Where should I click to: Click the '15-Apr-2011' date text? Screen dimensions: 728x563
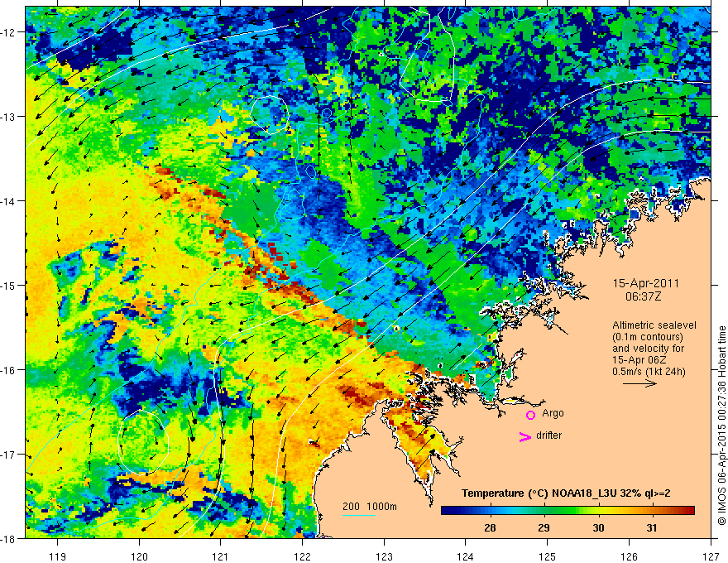coord(646,283)
